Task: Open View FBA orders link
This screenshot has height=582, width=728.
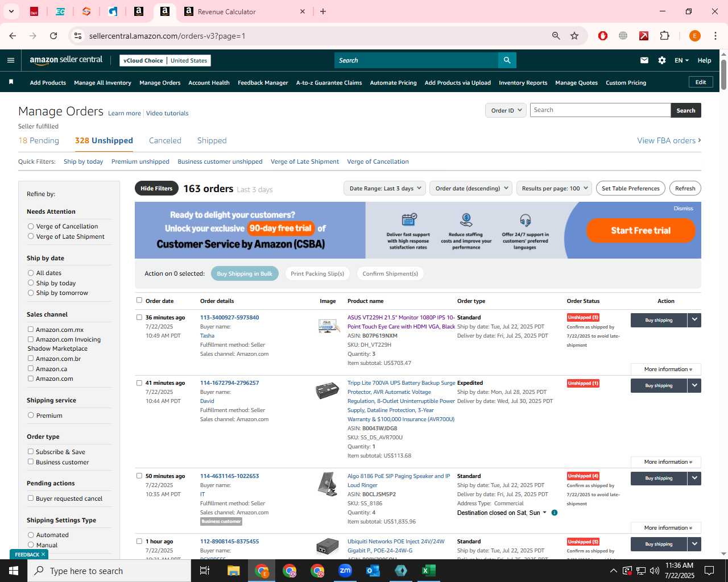Action: [669, 140]
